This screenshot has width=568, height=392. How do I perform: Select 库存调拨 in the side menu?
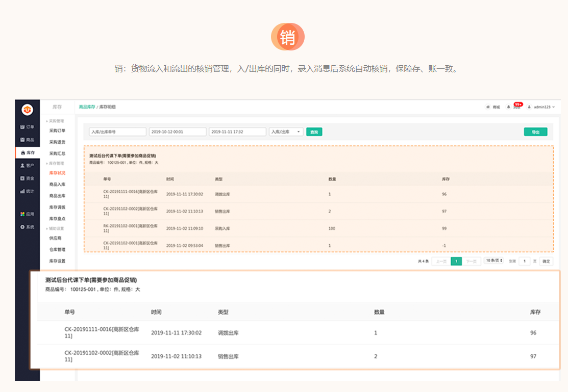point(57,207)
